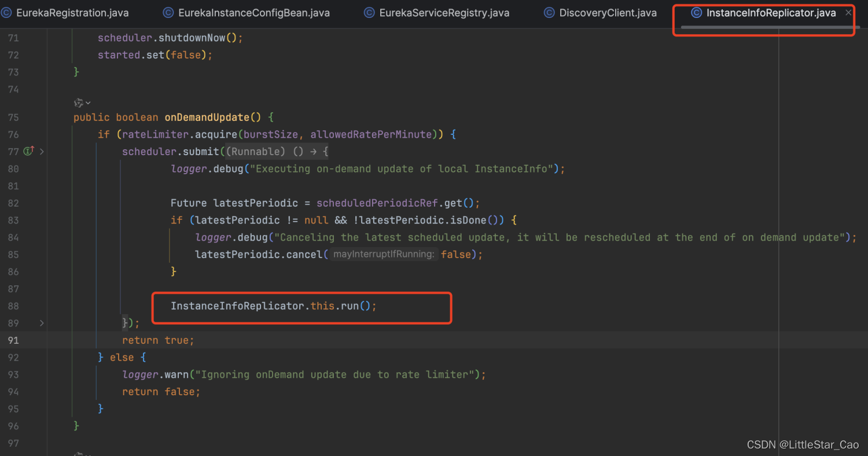Close the InstanceInfoReplicator.java tab

coord(848,13)
